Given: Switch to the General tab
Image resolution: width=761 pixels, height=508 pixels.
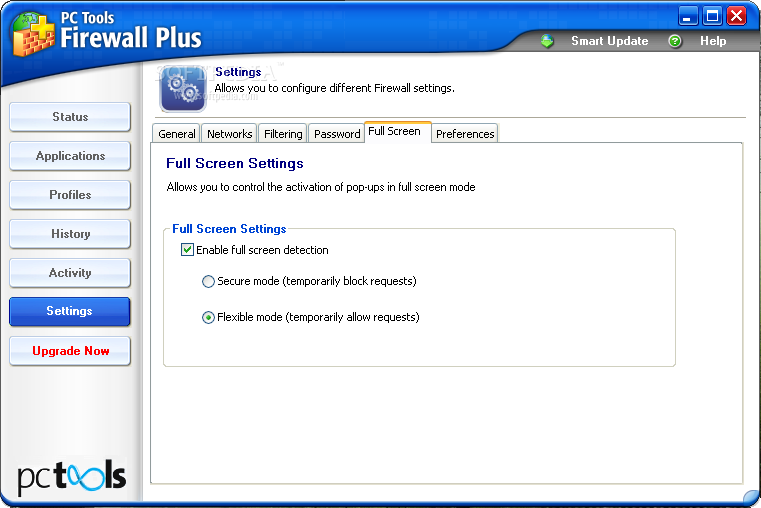Looking at the screenshot, I should [x=177, y=134].
